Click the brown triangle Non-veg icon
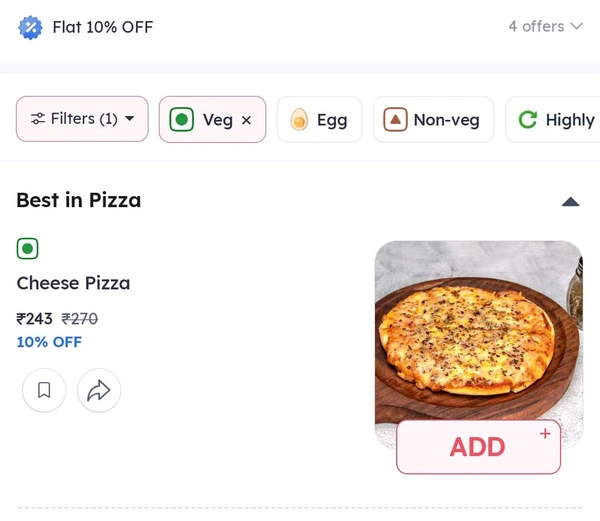Viewport: 600px width, 521px height. 396,120
